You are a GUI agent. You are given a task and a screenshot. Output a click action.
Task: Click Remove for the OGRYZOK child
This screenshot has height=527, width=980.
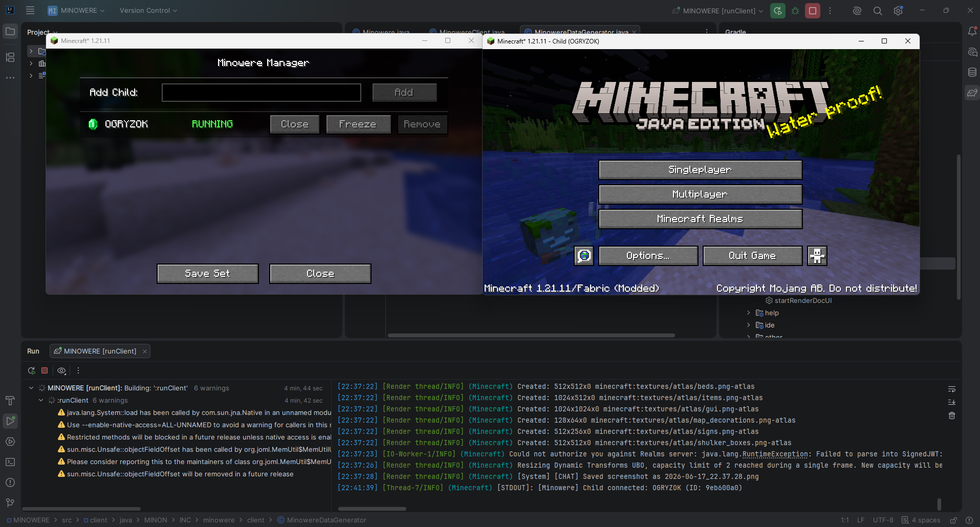tap(422, 124)
